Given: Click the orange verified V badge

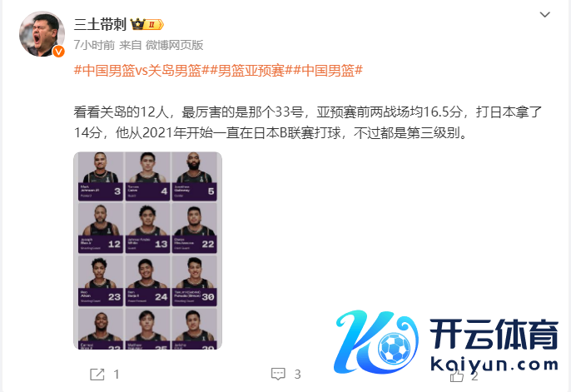Looking at the screenshot, I should pos(58,52).
